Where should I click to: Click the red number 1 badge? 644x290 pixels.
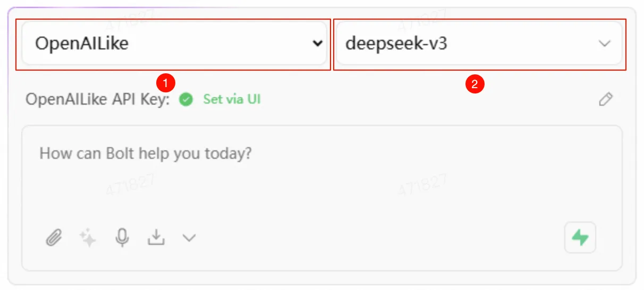[166, 83]
